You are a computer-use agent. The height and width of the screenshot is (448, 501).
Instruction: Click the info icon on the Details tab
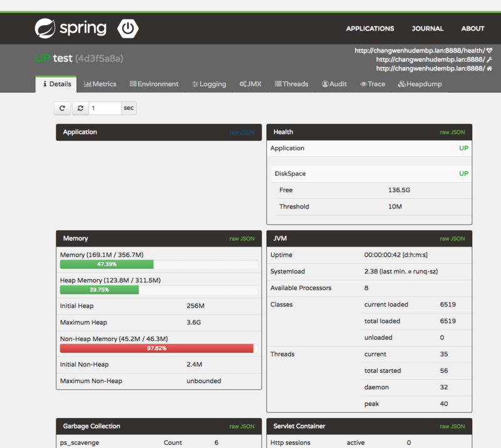click(45, 84)
